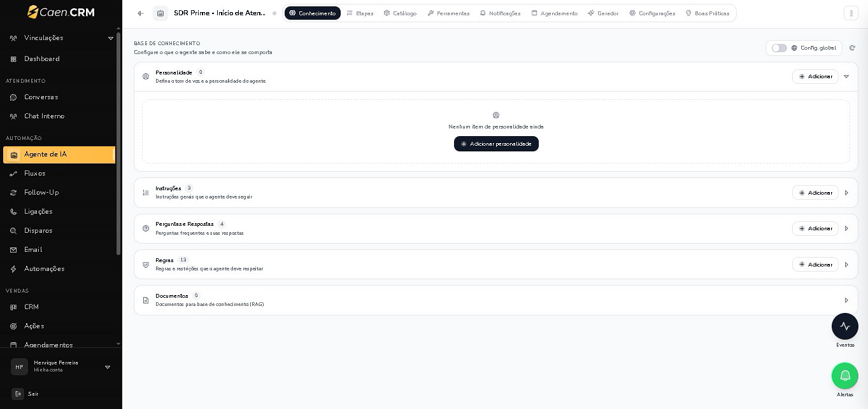Click the CRM icon in sidebar

(13, 307)
